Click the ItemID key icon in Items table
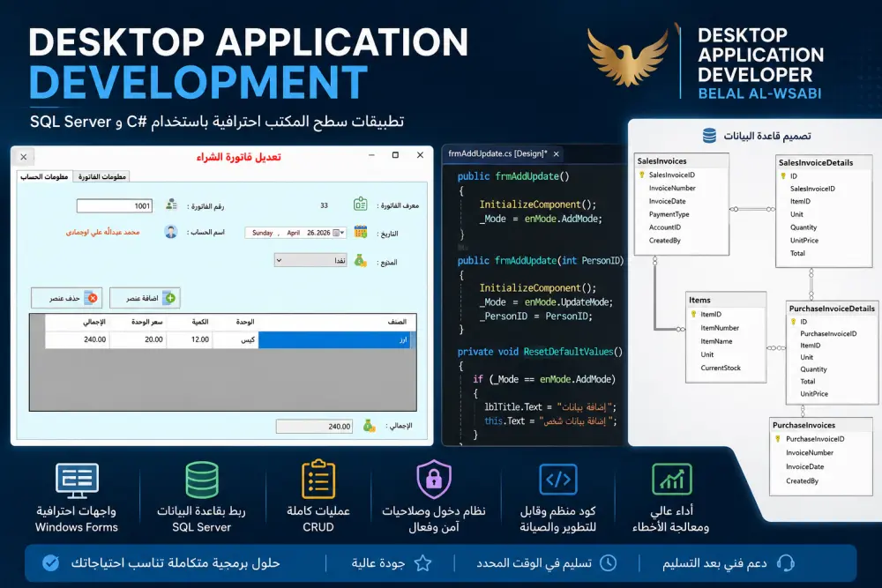This screenshot has width=882, height=588. point(693,314)
